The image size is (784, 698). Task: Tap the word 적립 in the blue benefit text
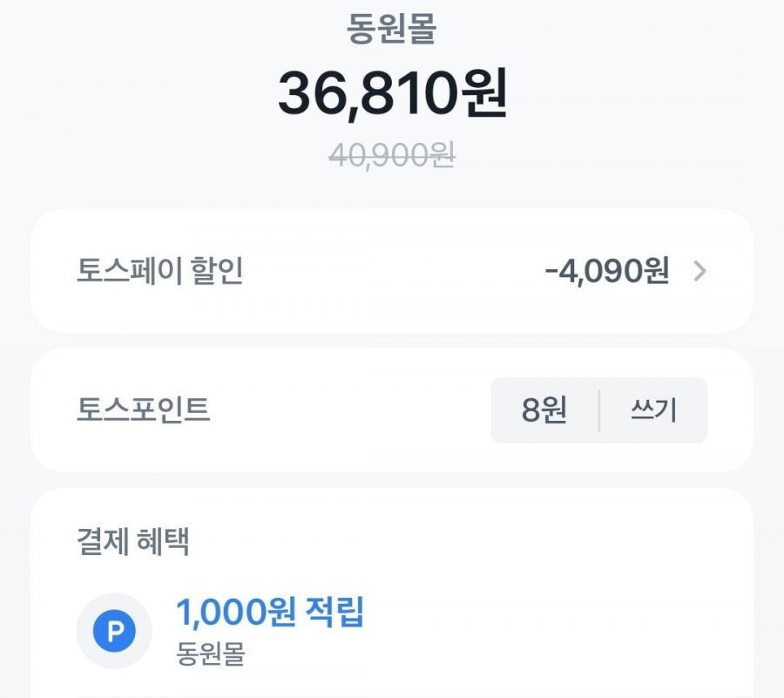(x=335, y=612)
